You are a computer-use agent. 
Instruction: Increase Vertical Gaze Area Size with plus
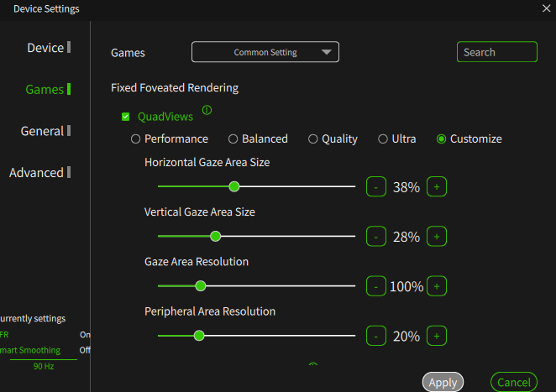tap(436, 237)
